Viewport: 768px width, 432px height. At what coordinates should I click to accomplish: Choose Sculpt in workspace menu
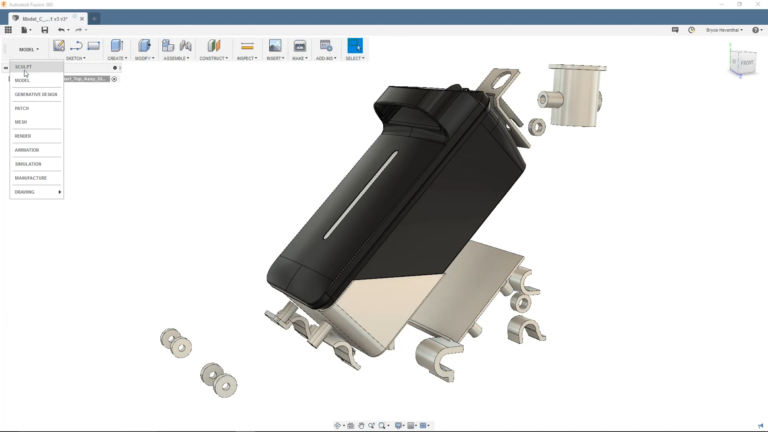click(x=37, y=67)
